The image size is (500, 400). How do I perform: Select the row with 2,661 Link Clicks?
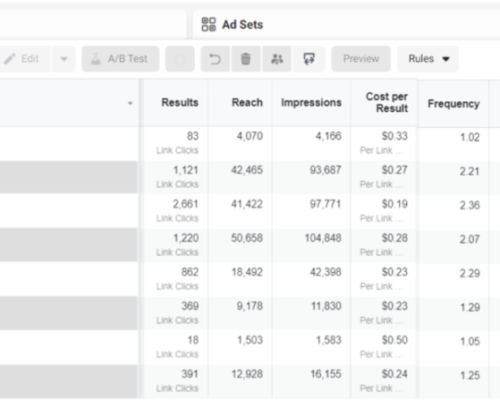pyautogui.click(x=250, y=211)
